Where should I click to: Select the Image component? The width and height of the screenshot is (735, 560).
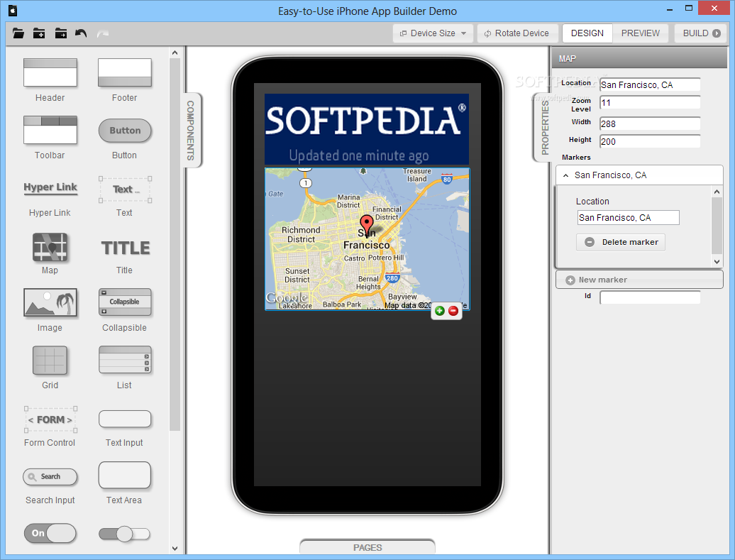(50, 310)
